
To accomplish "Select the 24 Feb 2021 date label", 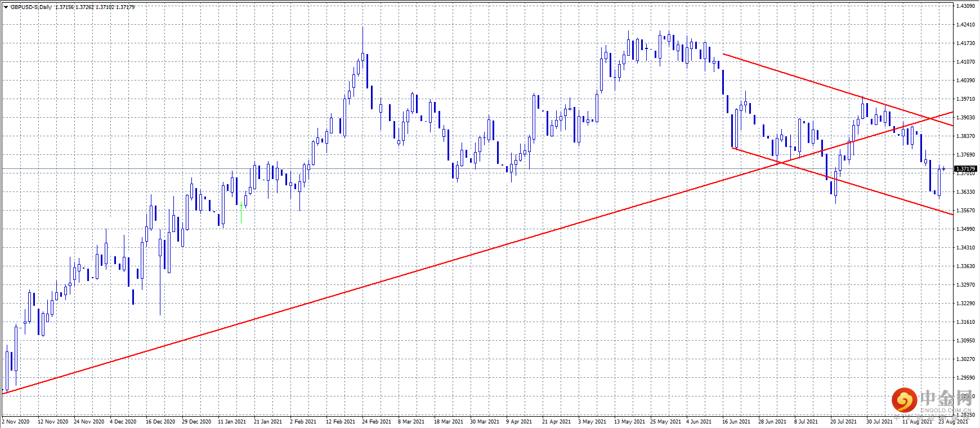I will (376, 421).
